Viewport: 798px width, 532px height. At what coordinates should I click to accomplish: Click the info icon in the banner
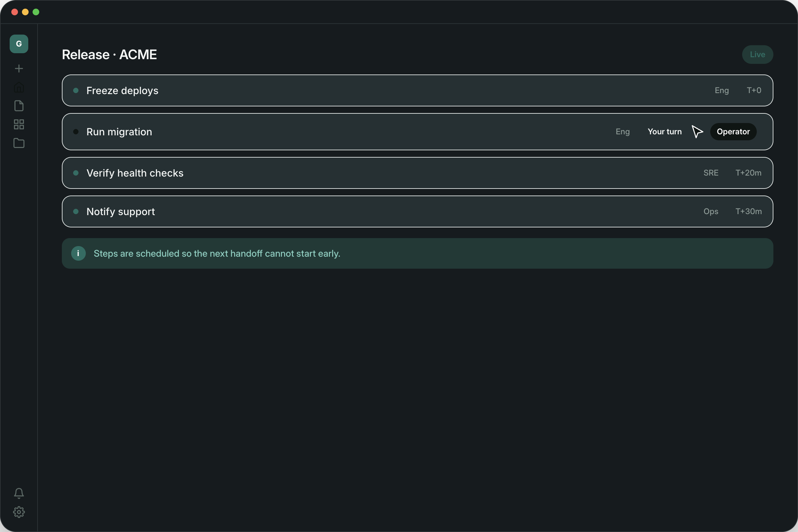pos(78,253)
